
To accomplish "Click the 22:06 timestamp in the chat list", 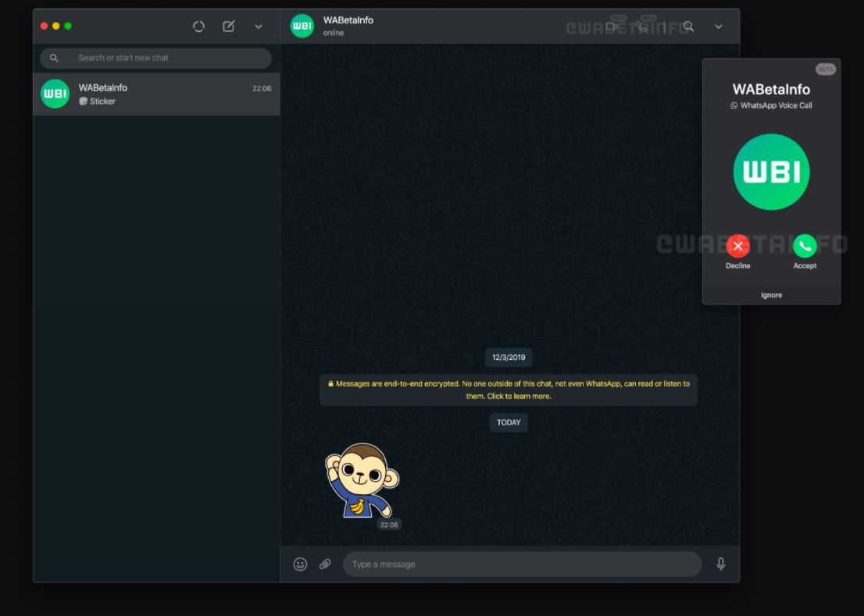I will point(262,88).
